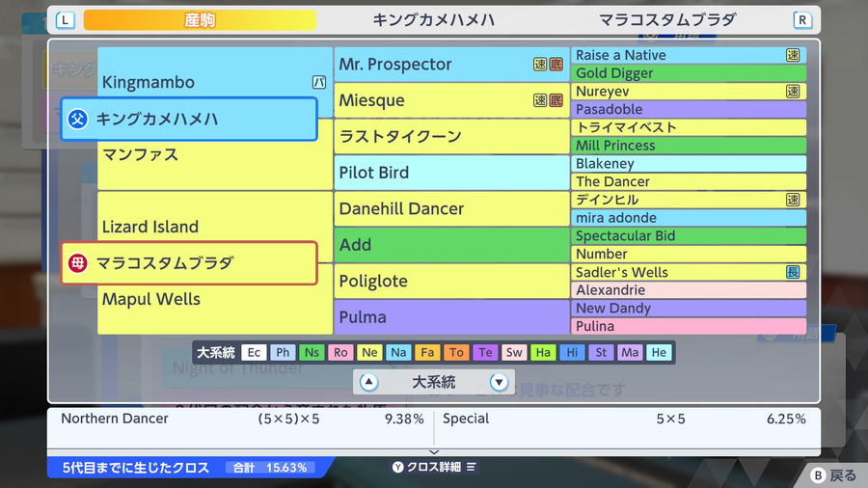Click the Ro lineage color swatch
The height and width of the screenshot is (488, 868).
click(340, 352)
